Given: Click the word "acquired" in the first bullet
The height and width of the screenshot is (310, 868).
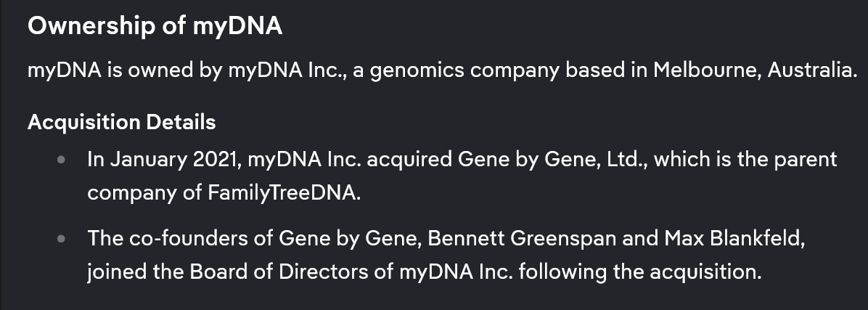Looking at the screenshot, I should [x=409, y=159].
